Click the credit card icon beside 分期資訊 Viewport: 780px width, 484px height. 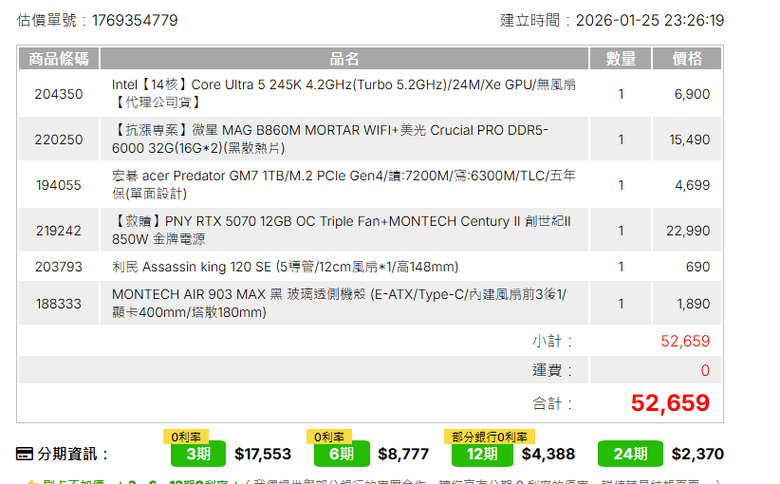(x=24, y=454)
